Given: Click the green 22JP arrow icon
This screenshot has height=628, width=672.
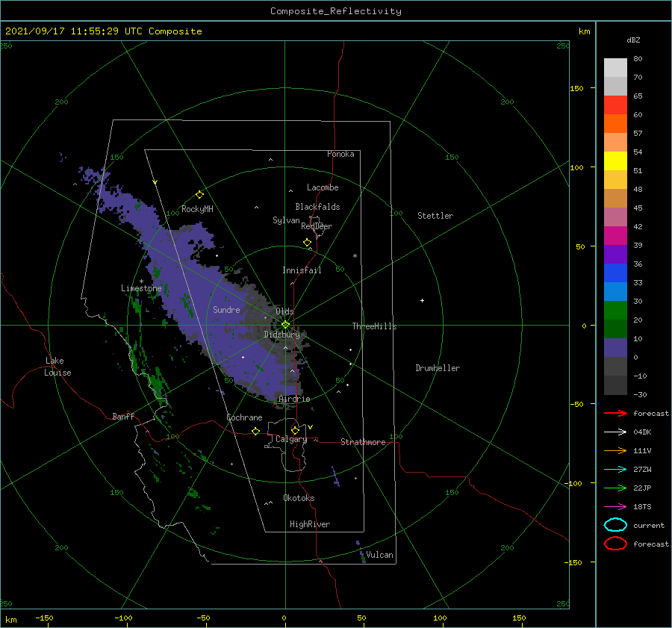Looking at the screenshot, I should coord(615,488).
